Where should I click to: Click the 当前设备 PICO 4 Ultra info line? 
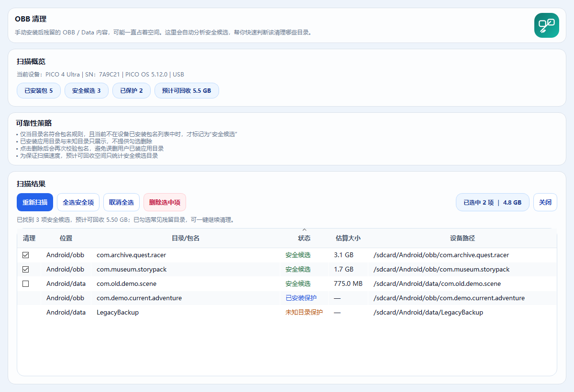(x=100, y=75)
